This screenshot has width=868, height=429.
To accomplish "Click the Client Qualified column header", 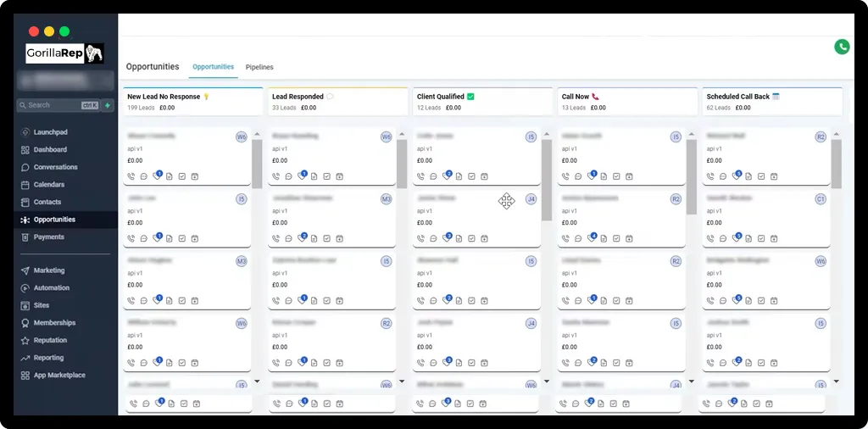I will click(482, 101).
